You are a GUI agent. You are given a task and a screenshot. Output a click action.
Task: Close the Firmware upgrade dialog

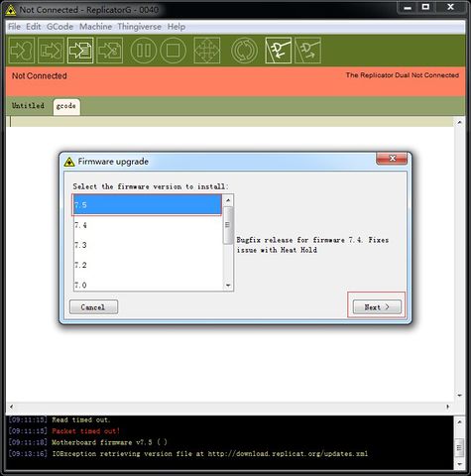coord(392,159)
